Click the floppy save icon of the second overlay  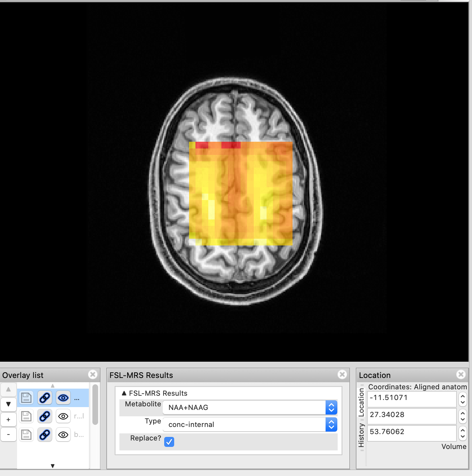pos(26,416)
